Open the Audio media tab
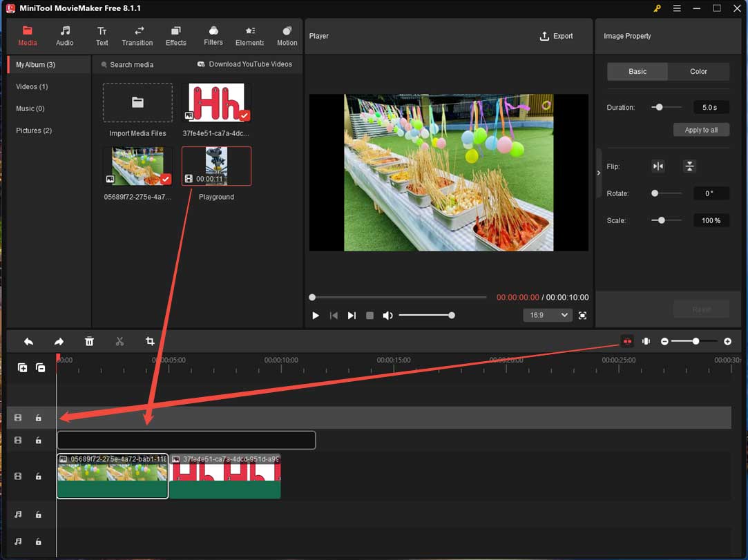 coord(64,36)
